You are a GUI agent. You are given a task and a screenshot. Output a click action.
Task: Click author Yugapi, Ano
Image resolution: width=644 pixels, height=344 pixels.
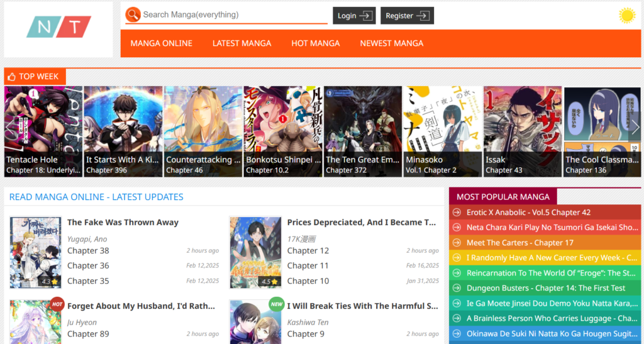tap(87, 239)
